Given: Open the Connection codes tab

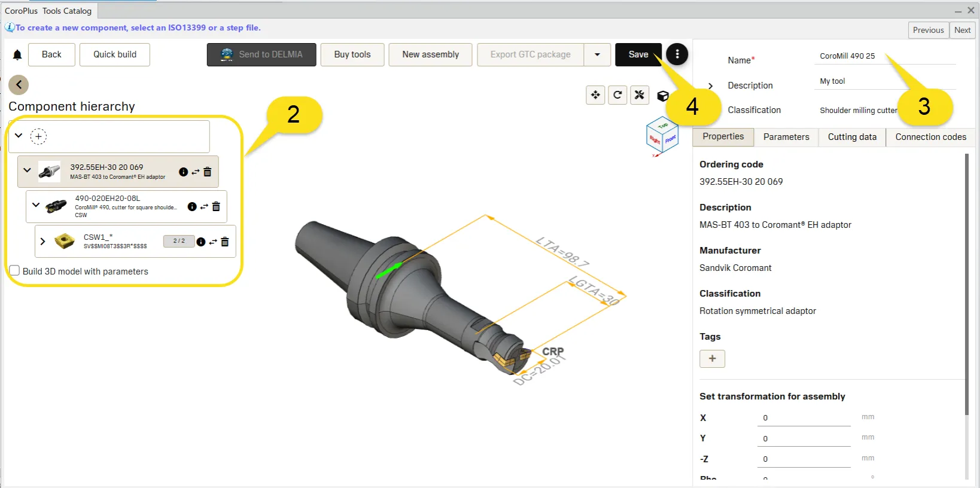Looking at the screenshot, I should pos(930,137).
